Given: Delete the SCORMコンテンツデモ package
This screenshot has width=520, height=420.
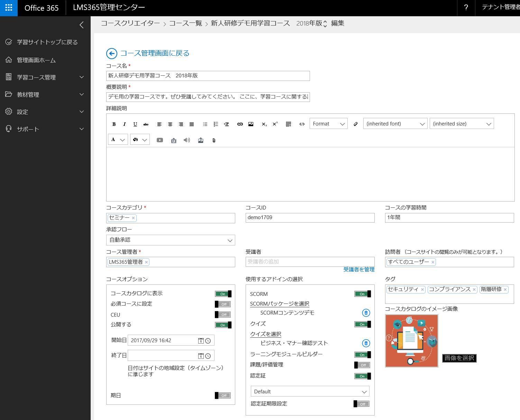Looking at the screenshot, I should (x=366, y=313).
